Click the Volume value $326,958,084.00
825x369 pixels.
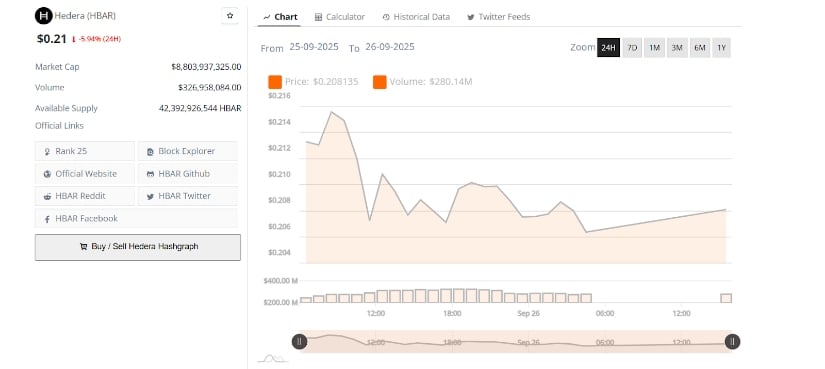click(209, 87)
